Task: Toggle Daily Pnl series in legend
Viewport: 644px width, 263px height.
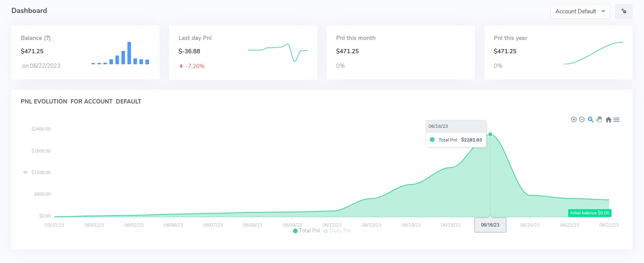Action: pos(337,231)
